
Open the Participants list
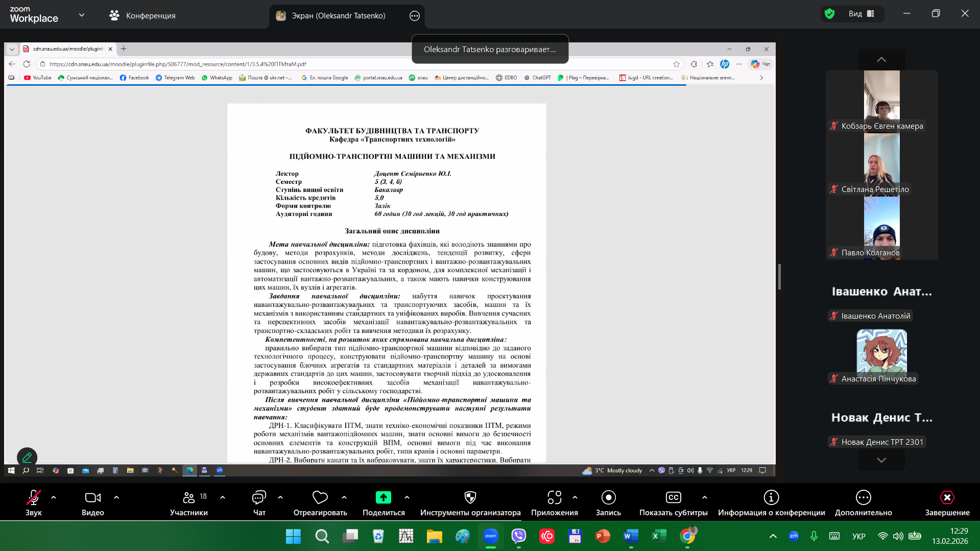click(188, 497)
